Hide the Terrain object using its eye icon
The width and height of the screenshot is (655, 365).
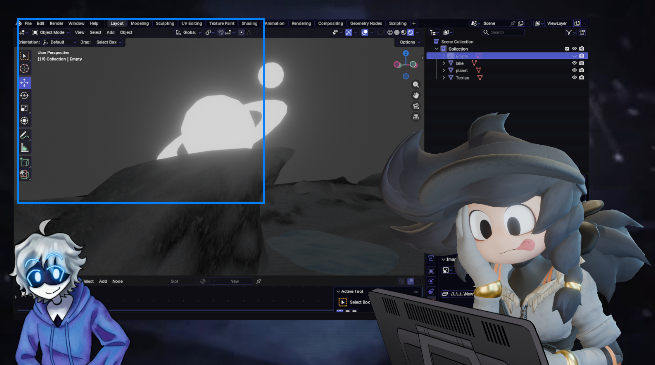pos(574,77)
